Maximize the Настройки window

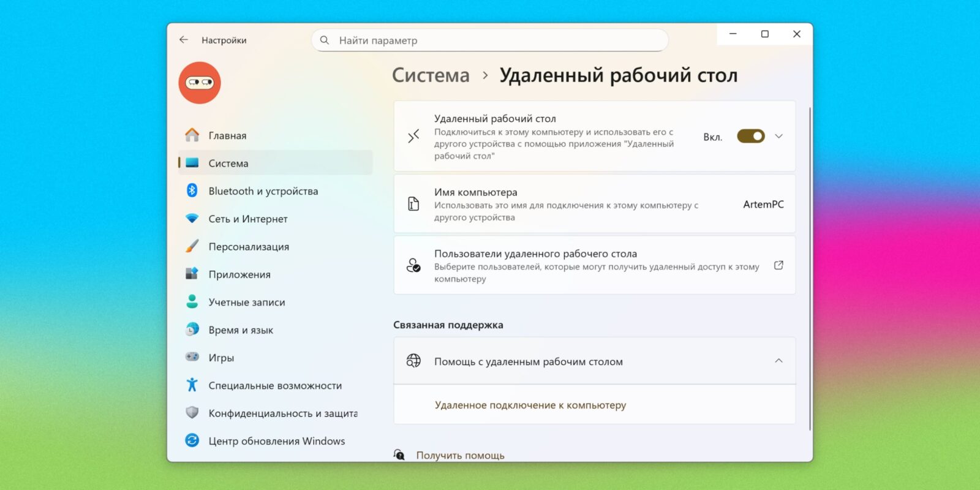[x=764, y=34]
